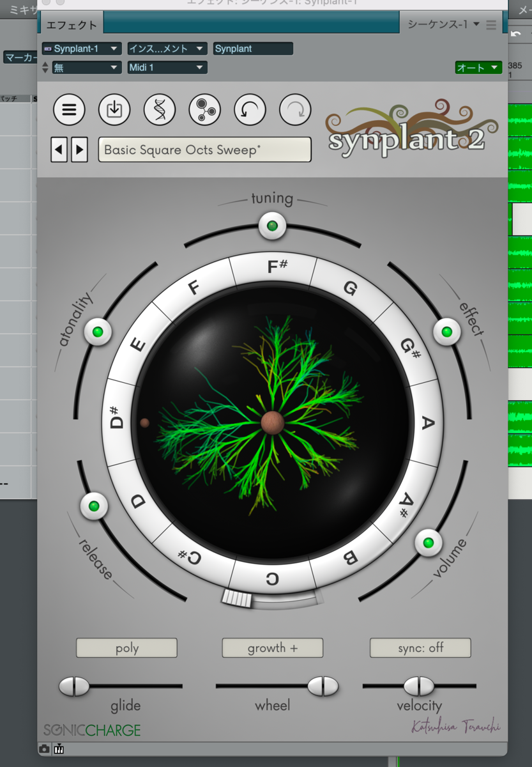
Task: Click the undo arrow in background window toolbar
Action: [516, 33]
